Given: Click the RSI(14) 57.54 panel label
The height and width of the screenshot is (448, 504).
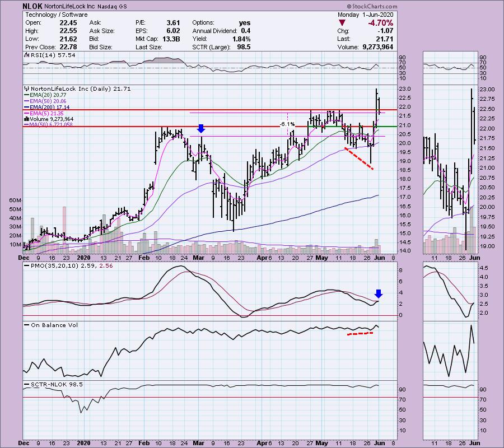Looking at the screenshot, I should (x=53, y=55).
